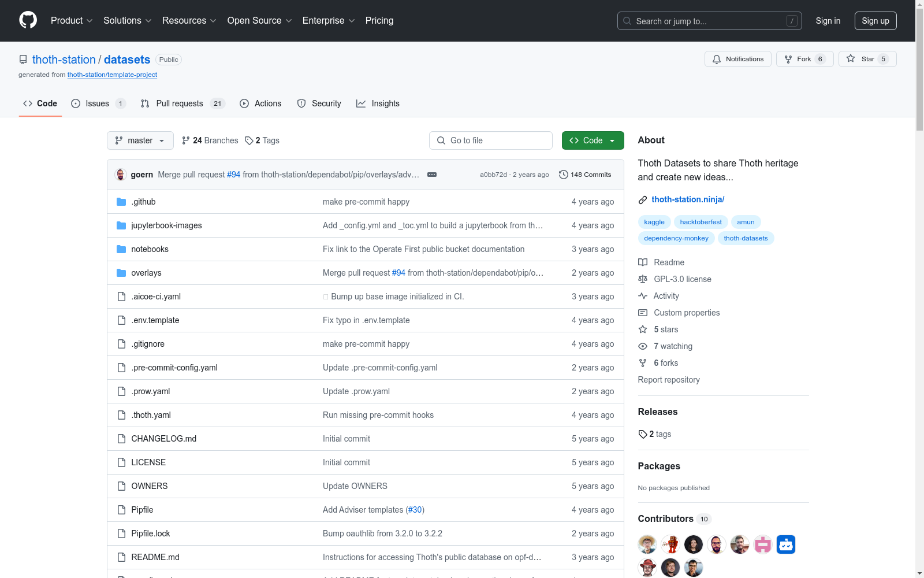Viewport: 924px width, 578px height.
Task: Click the overlays folder icon
Action: pos(121,273)
